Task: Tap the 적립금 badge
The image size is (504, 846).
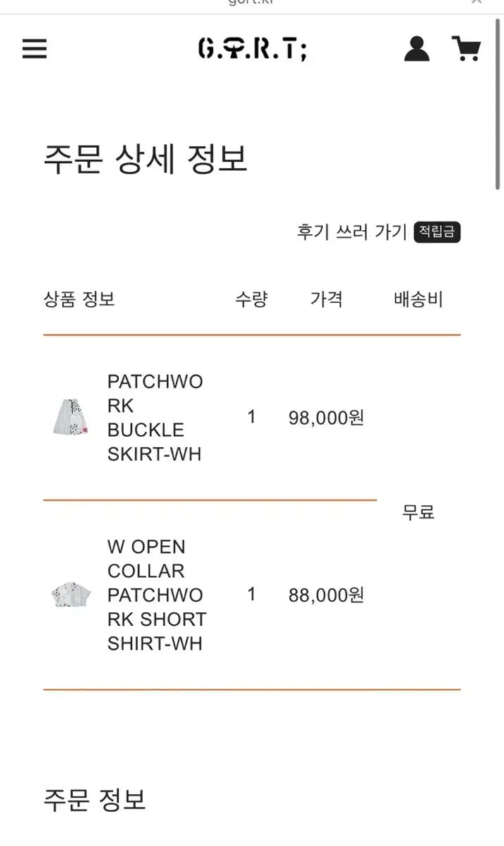Action: coord(437,232)
